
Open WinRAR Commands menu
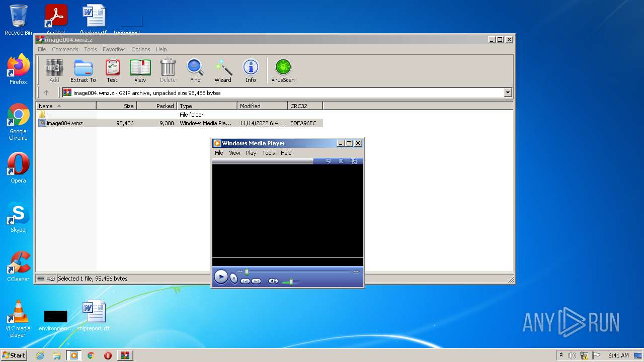coord(65,49)
